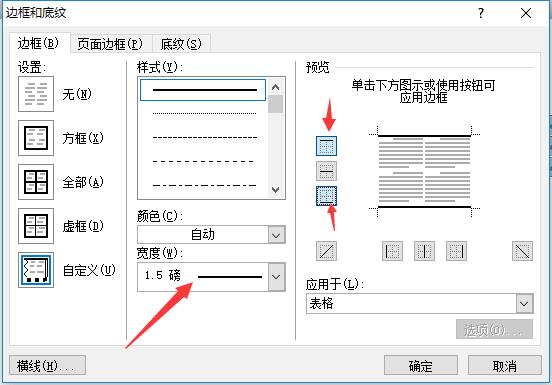Toggle the left border button
The width and height of the screenshot is (552, 385).
pos(392,251)
